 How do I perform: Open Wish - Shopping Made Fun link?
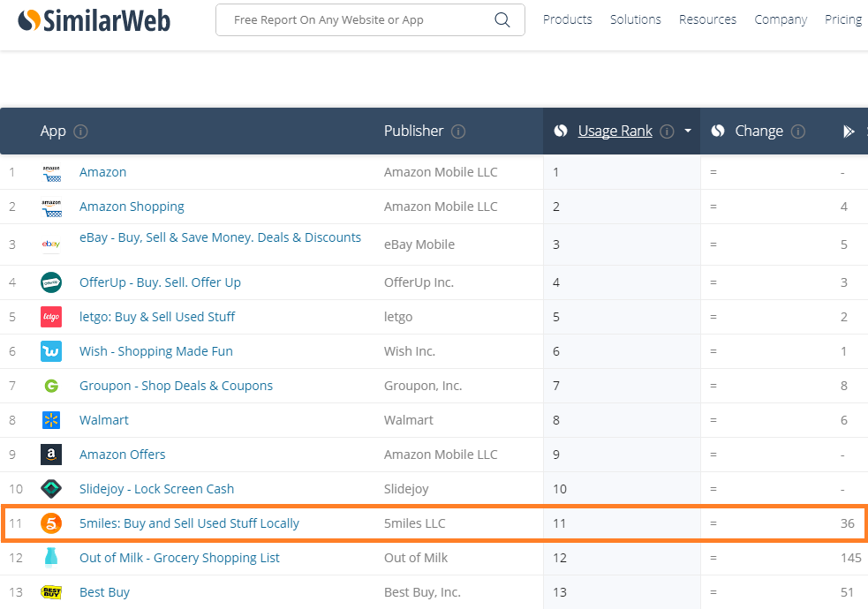coord(156,351)
